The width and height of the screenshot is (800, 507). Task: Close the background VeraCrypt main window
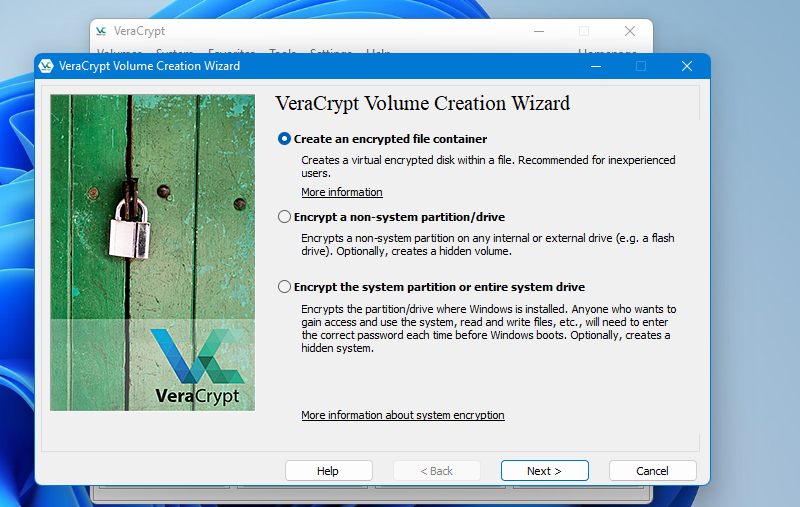629,31
